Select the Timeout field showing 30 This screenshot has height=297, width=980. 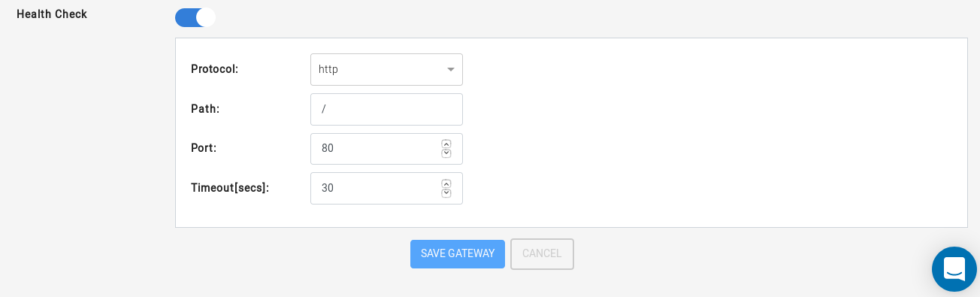[376, 188]
